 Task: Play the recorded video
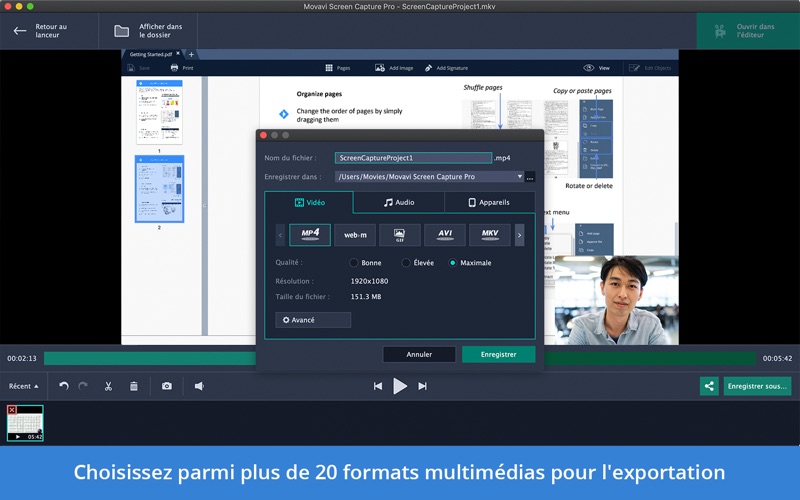400,386
